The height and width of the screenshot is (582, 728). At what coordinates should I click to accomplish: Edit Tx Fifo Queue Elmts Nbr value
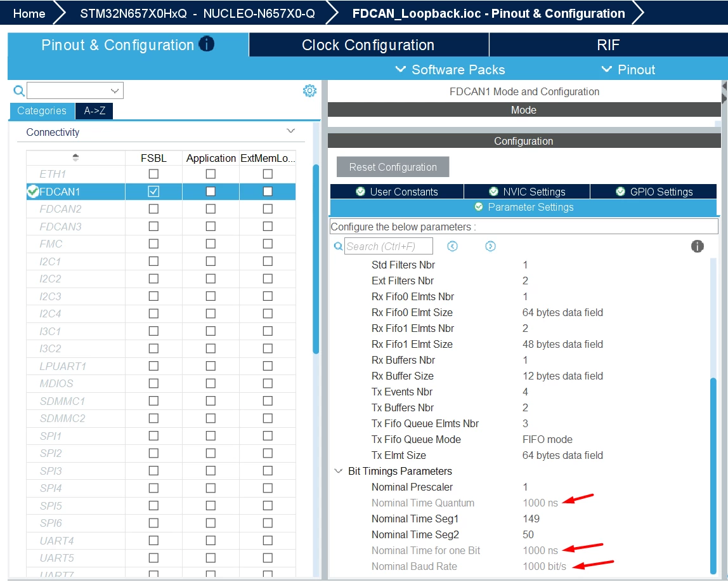coord(525,423)
